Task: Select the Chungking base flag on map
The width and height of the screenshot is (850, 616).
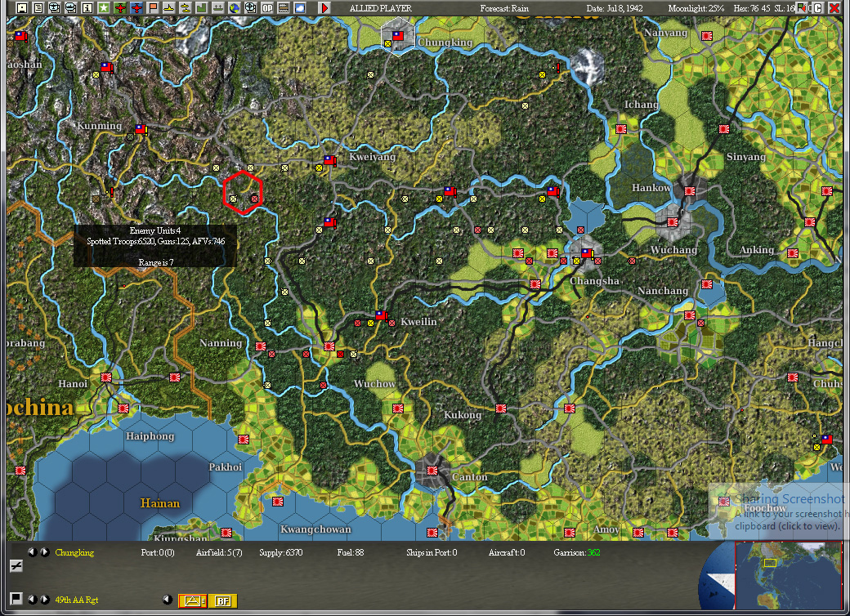Action: tap(398, 36)
